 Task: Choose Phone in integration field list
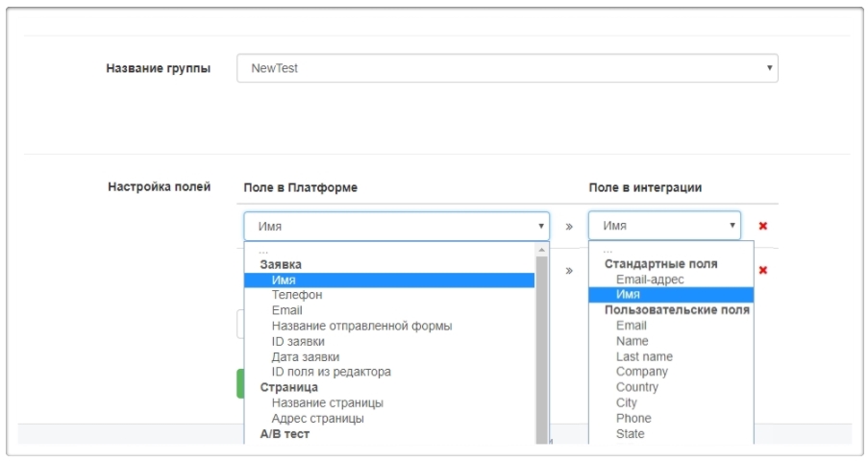point(633,418)
